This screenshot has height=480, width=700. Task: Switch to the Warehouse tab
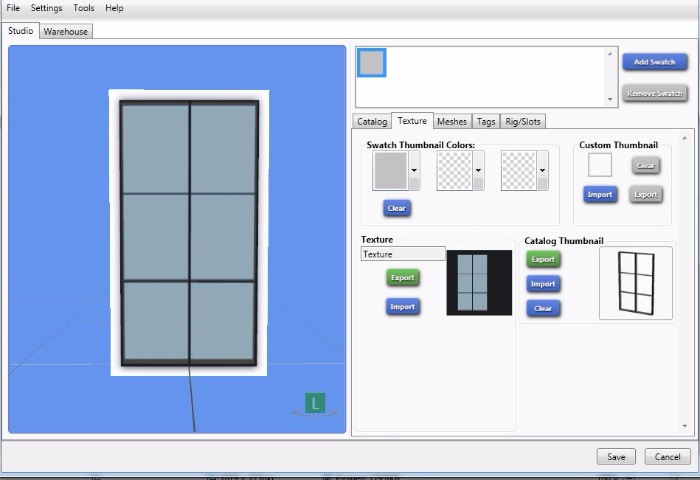click(x=66, y=31)
